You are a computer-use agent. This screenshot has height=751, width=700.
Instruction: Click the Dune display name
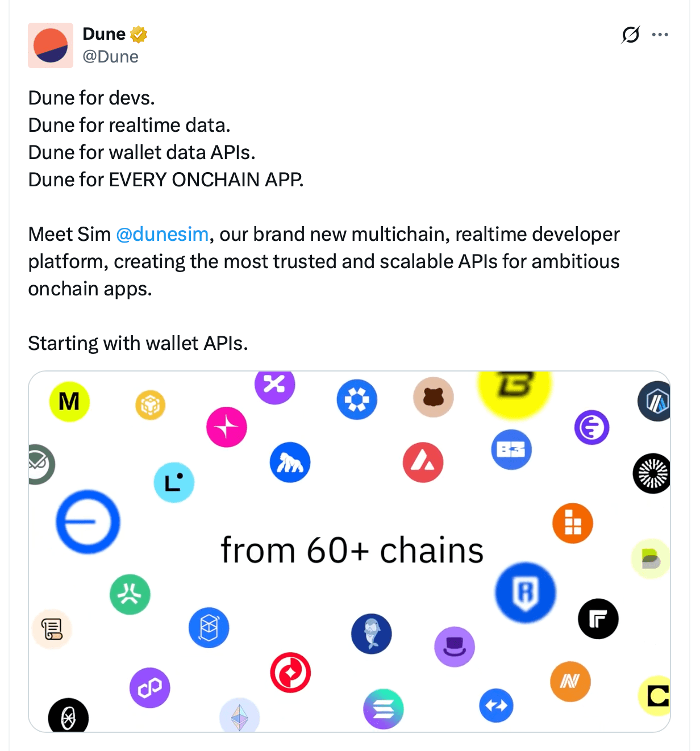pos(104,34)
